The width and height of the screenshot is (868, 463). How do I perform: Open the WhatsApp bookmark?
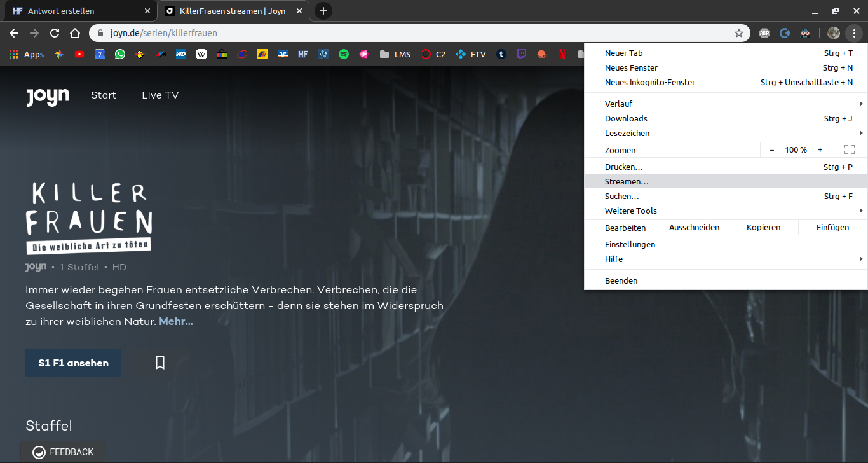pos(120,55)
